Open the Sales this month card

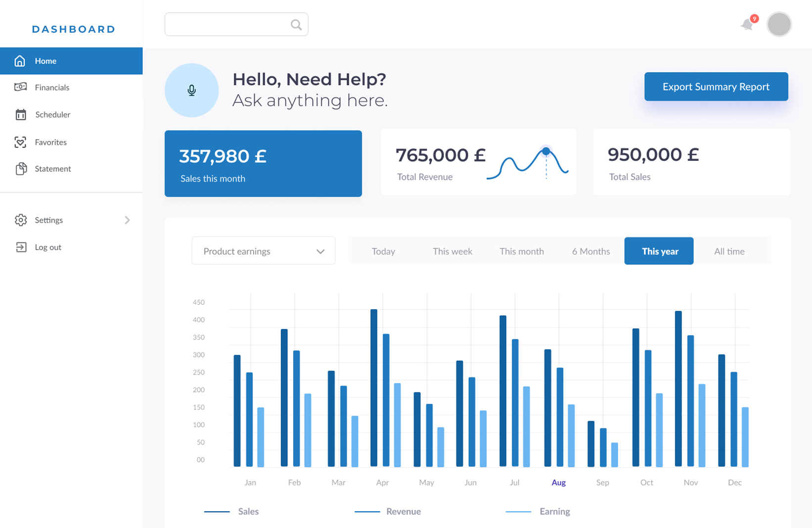click(263, 164)
